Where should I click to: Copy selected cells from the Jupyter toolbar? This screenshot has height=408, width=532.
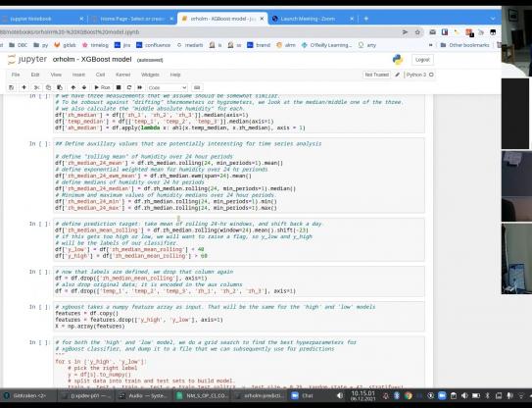coord(48,87)
